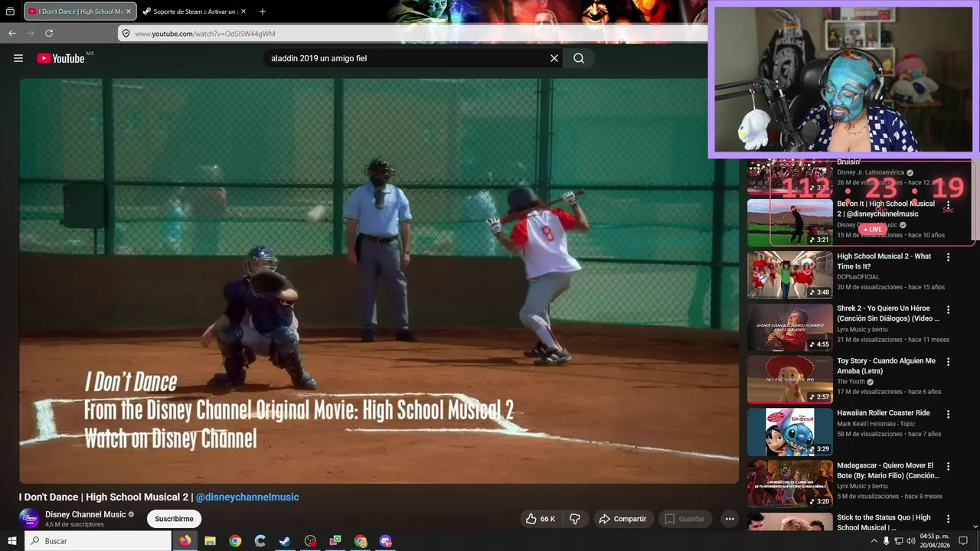This screenshot has width=980, height=551.
Task: Open options for Stick to the Status Quo
Action: pos(949,519)
